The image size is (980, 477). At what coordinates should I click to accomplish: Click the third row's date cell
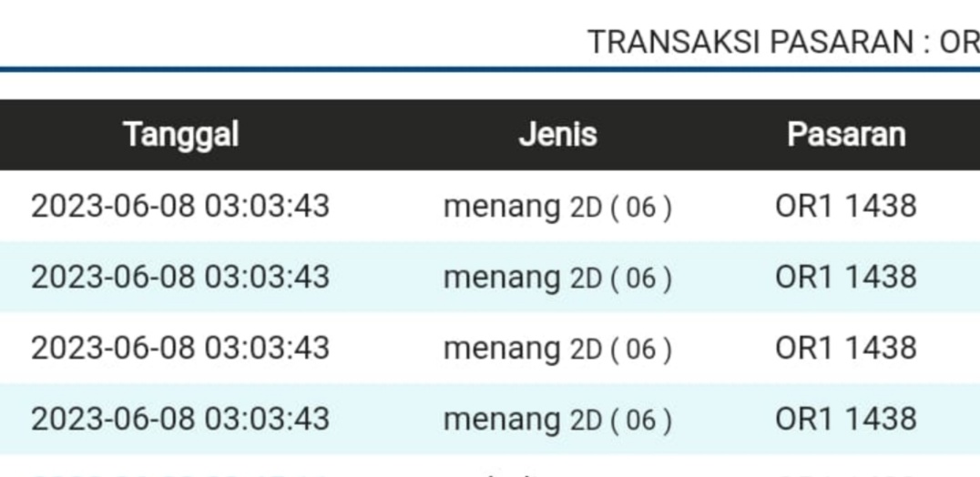180,348
